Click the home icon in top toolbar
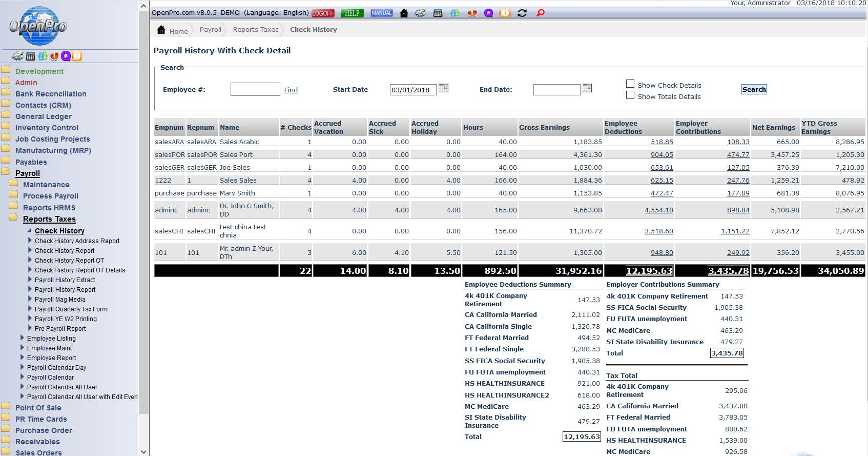 pyautogui.click(x=404, y=13)
